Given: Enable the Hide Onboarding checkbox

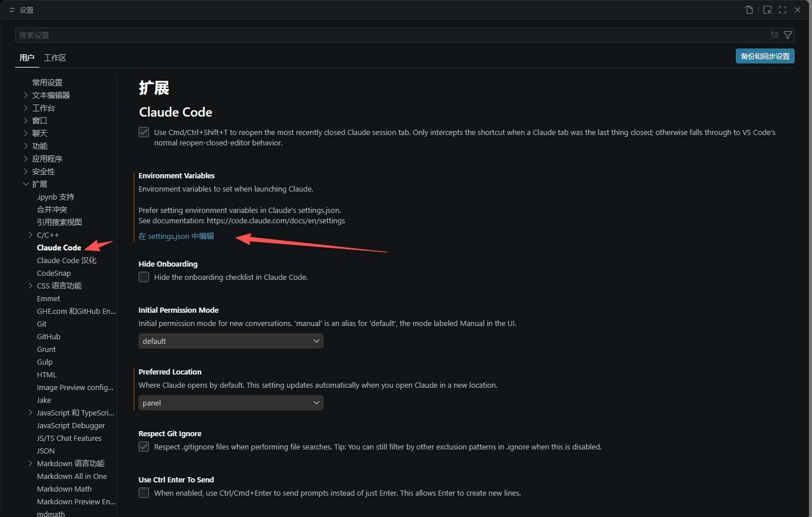Looking at the screenshot, I should pyautogui.click(x=144, y=277).
